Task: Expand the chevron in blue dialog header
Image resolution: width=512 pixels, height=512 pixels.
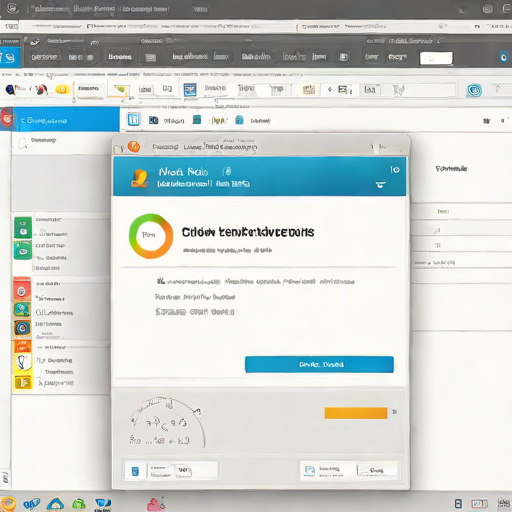Action: pyautogui.click(x=380, y=184)
